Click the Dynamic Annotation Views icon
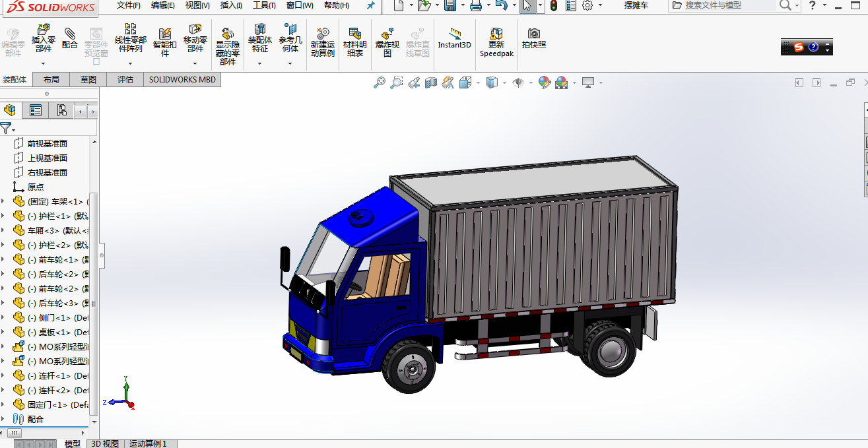Image resolution: width=868 pixels, height=448 pixels. point(448,82)
